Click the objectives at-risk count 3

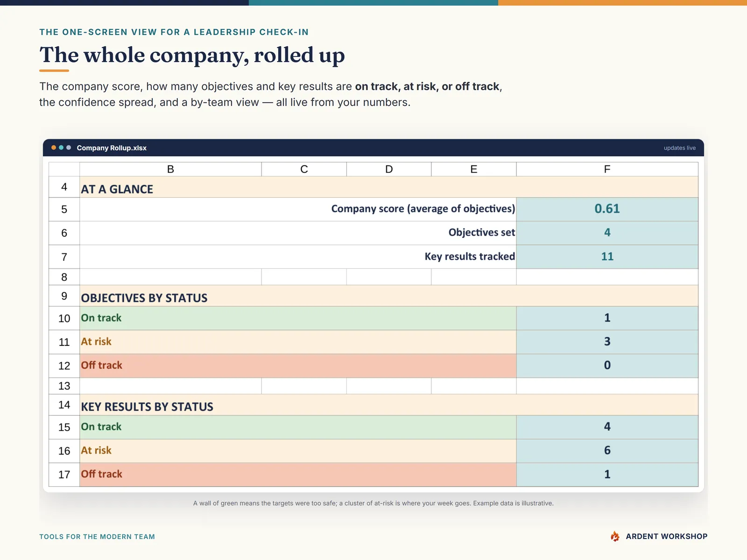pos(607,342)
